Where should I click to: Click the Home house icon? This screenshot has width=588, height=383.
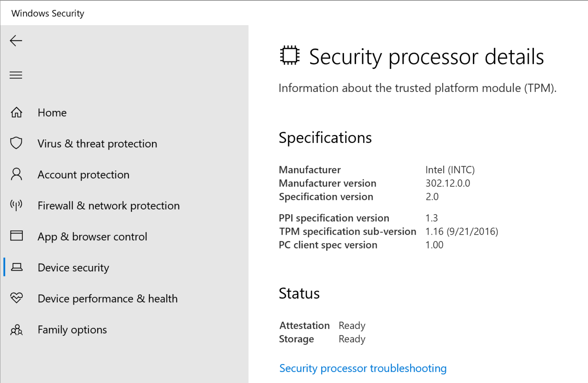tap(16, 112)
